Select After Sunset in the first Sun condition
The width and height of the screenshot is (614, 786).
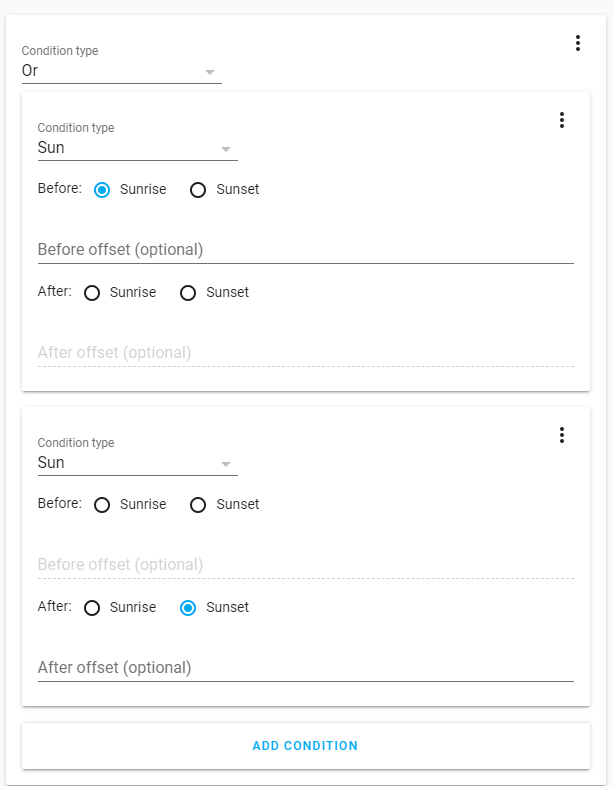point(188,293)
